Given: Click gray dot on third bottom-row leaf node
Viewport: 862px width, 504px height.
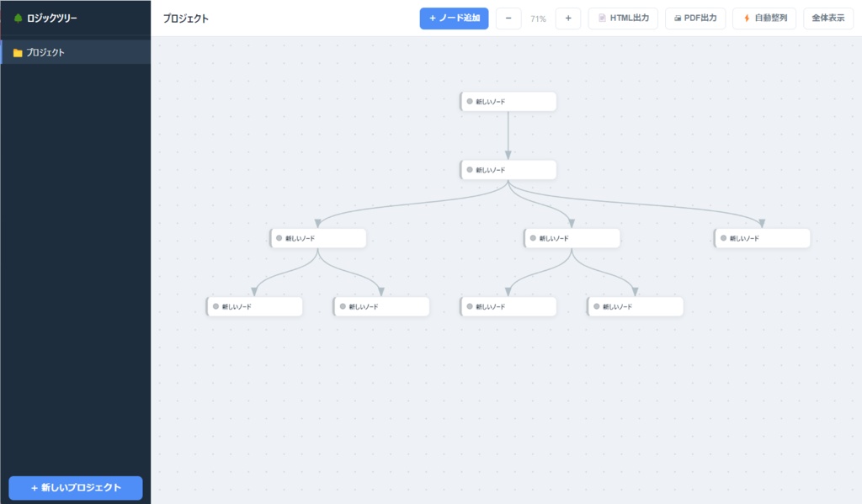Looking at the screenshot, I should pos(470,306).
